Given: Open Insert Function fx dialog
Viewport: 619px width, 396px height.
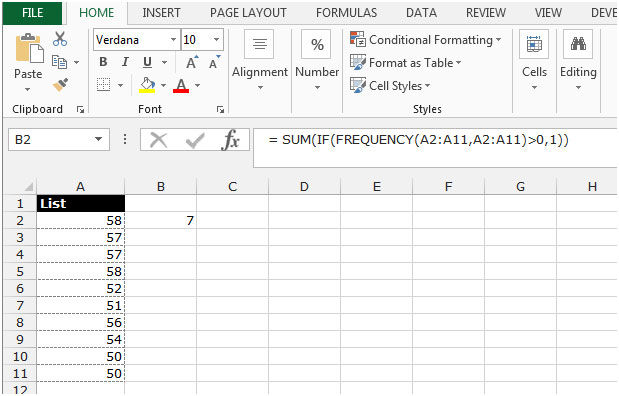Looking at the screenshot, I should 231,140.
